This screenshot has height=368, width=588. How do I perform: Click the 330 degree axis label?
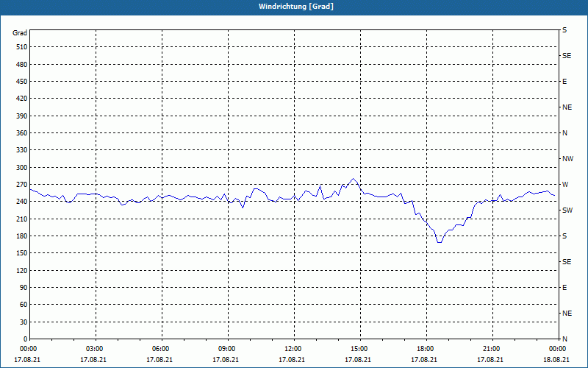pos(22,150)
